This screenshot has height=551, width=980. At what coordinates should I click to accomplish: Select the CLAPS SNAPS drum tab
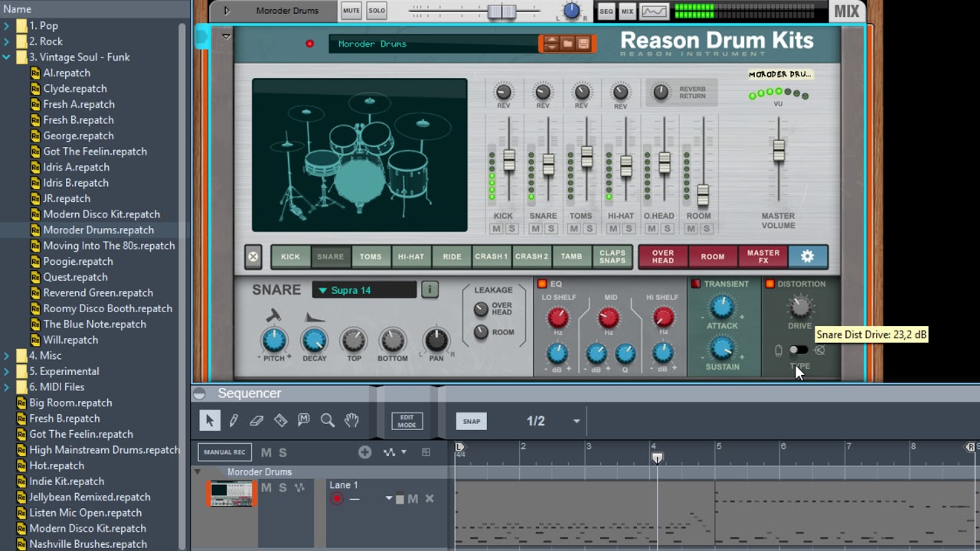pyautogui.click(x=612, y=257)
